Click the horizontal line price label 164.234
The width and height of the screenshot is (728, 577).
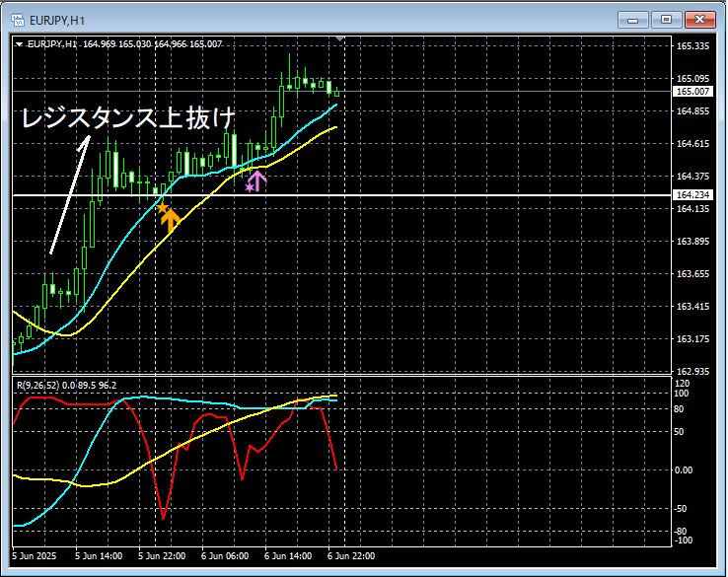692,195
